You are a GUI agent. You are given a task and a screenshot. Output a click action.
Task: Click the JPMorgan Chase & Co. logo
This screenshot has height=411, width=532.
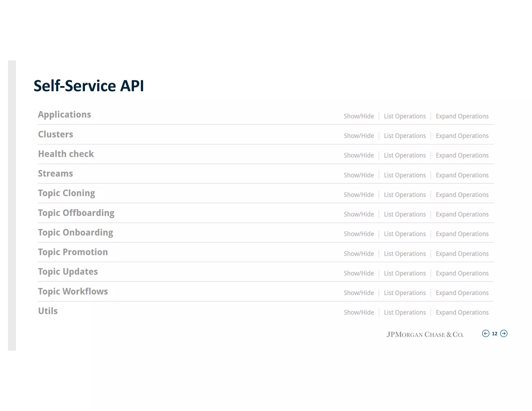click(x=425, y=334)
